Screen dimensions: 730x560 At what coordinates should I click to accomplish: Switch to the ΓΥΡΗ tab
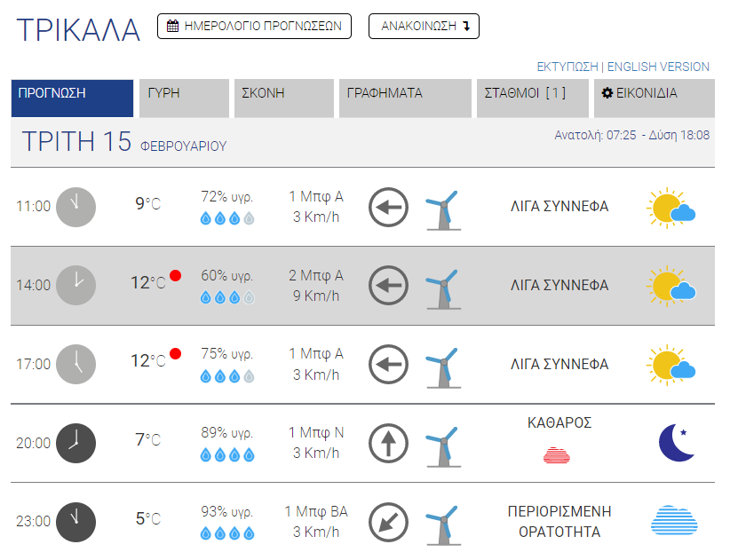pyautogui.click(x=184, y=98)
